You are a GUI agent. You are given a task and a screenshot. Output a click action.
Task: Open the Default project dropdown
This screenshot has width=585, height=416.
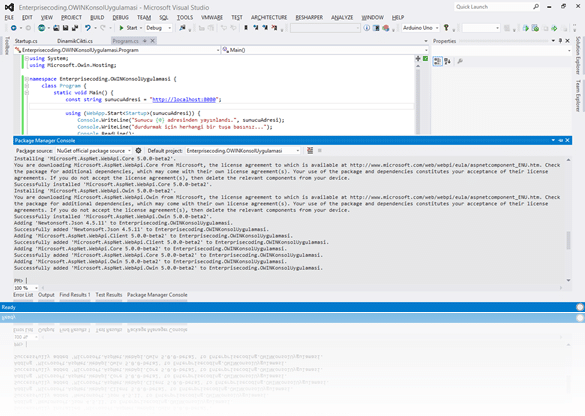[243, 151]
